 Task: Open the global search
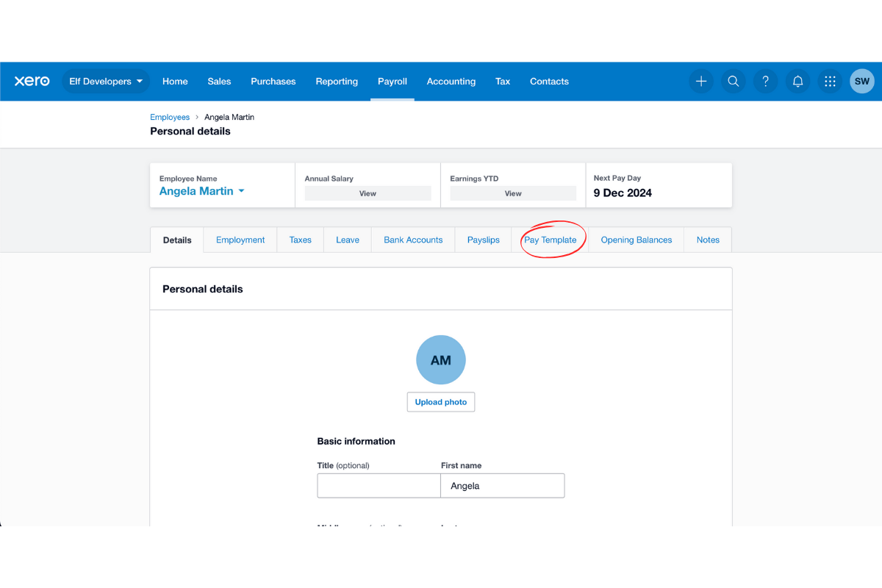tap(733, 81)
